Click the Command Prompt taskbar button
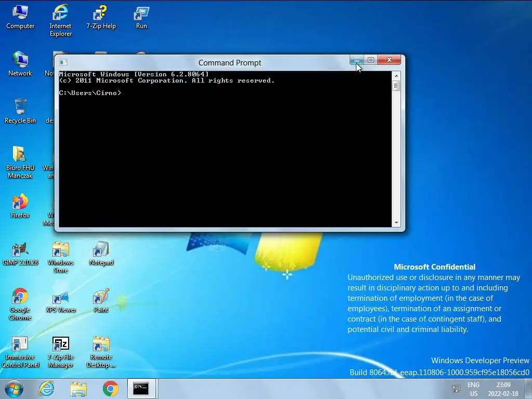 [141, 389]
